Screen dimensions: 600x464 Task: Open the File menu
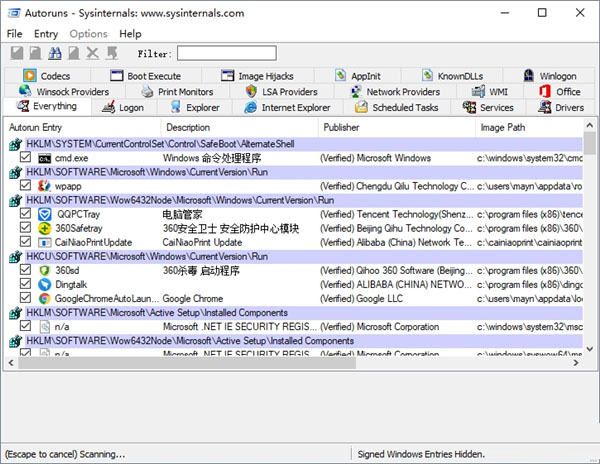tap(15, 34)
